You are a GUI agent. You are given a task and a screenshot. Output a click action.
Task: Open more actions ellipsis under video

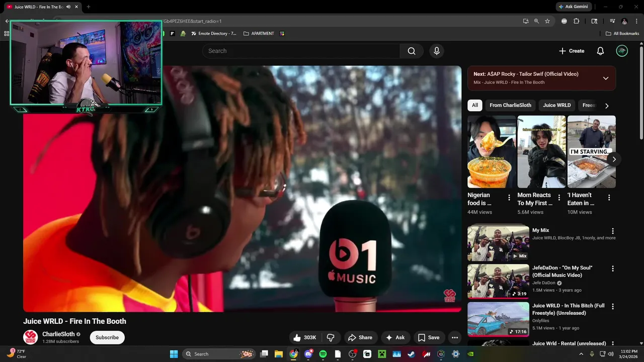[x=455, y=337]
